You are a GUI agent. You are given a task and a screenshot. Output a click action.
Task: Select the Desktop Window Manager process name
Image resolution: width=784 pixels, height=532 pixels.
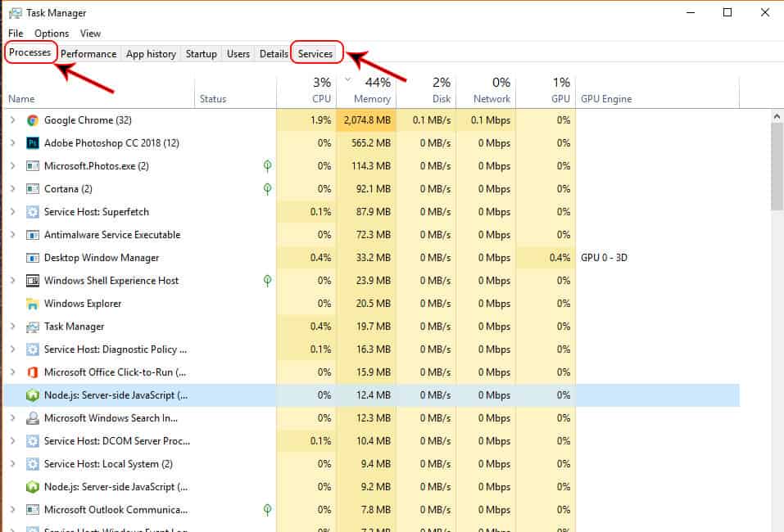[102, 258]
